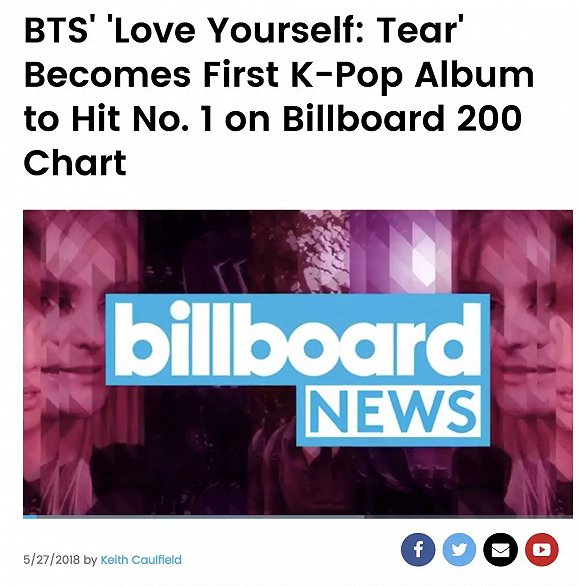Play the Billboard News video
Viewport: 580px width, 586px height.
click(298, 363)
